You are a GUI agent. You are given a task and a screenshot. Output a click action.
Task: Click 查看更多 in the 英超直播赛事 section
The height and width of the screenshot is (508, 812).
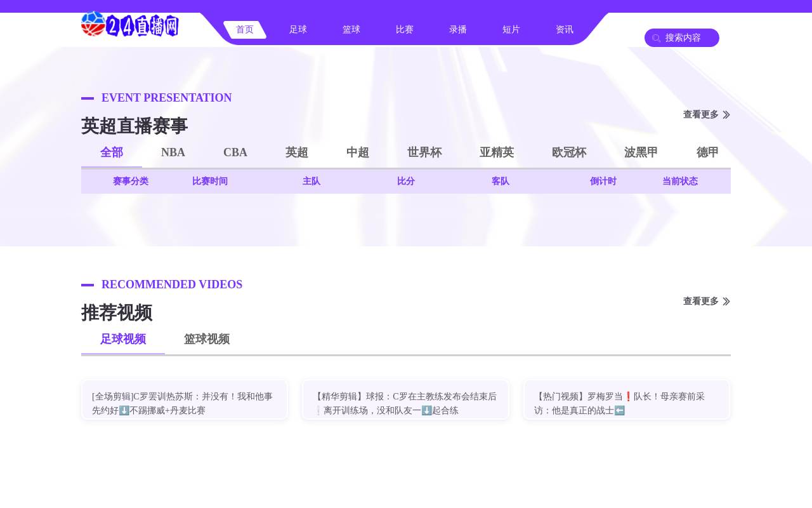click(x=707, y=115)
